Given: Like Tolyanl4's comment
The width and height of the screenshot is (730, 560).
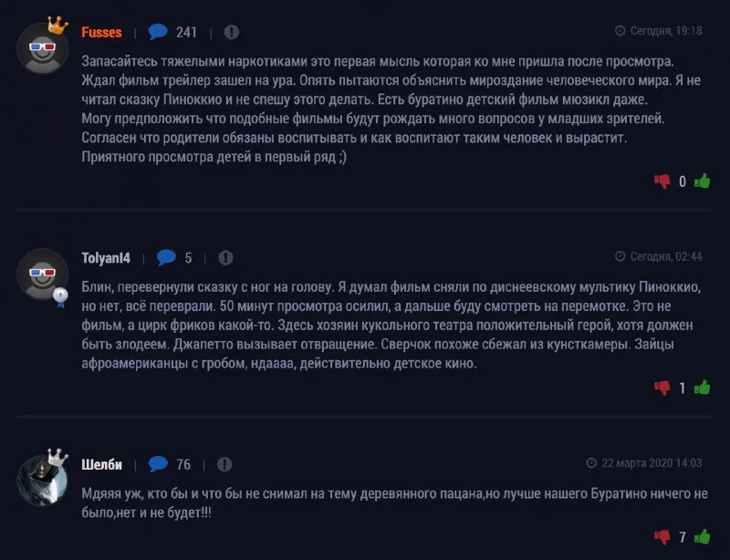Looking at the screenshot, I should pyautogui.click(x=702, y=388).
